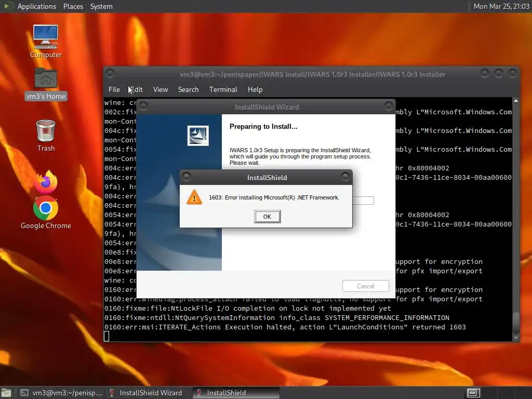This screenshot has width=532, height=399.
Task: Click OK in the InstallShield error dialog
Action: coord(267,217)
